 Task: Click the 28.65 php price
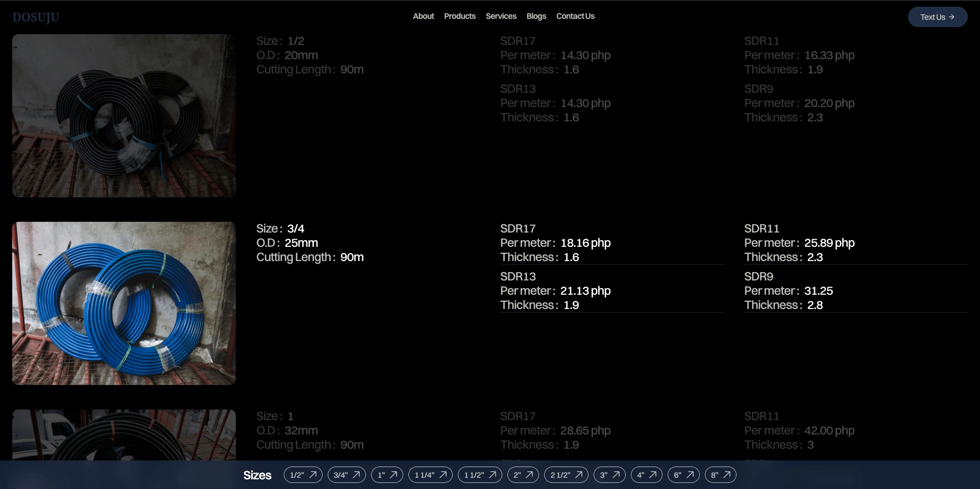[585, 430]
